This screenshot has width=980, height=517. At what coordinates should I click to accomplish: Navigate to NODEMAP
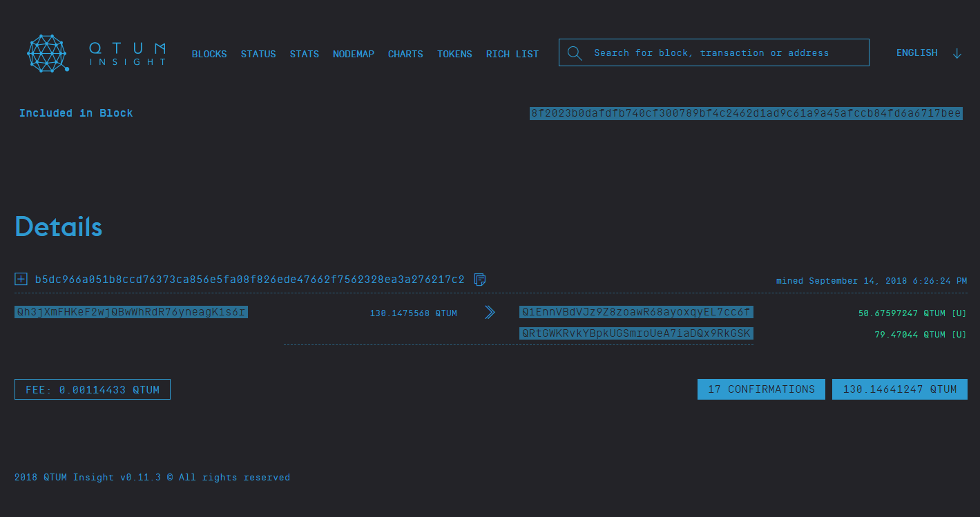(x=354, y=54)
